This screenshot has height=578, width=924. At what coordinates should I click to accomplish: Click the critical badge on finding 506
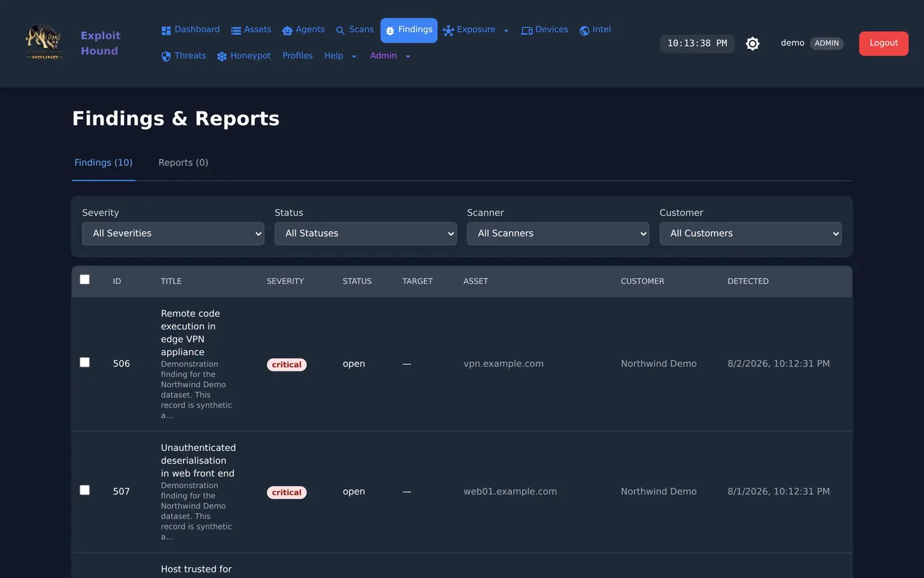click(x=286, y=365)
